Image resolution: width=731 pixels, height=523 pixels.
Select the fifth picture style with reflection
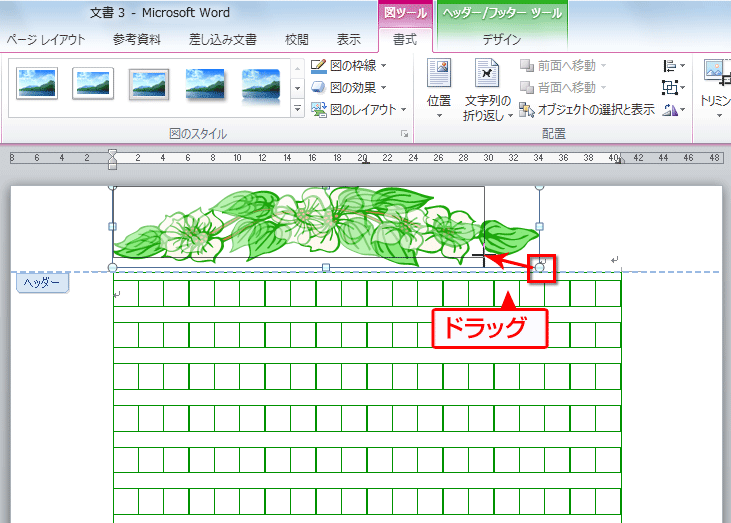coord(261,85)
